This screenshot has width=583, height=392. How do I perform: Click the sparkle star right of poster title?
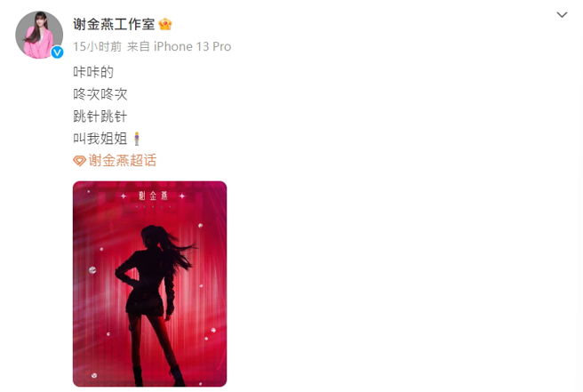pos(182,196)
